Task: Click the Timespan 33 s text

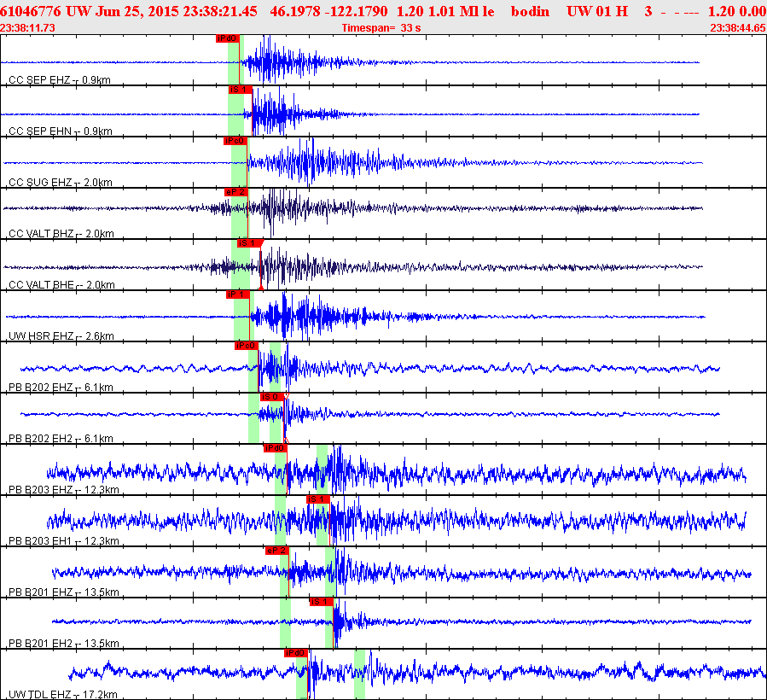Action: click(x=381, y=28)
